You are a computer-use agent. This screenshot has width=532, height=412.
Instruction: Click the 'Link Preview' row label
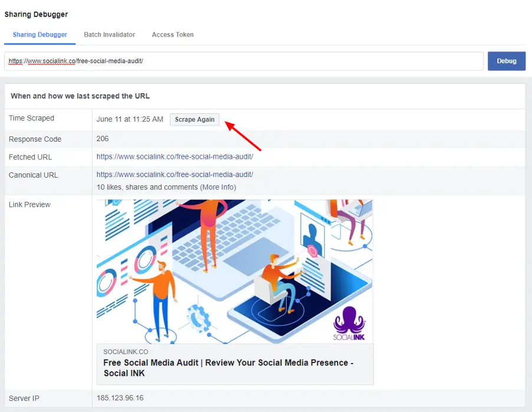point(29,204)
